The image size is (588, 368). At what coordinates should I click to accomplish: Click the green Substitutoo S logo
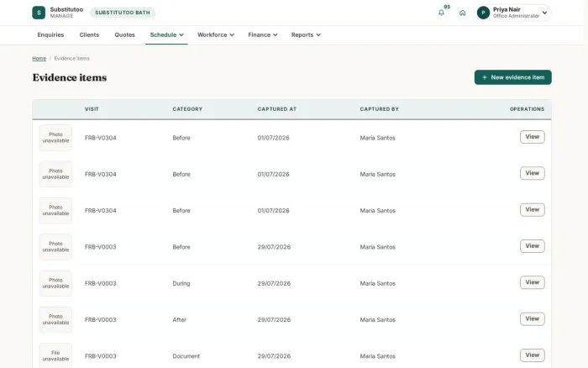[39, 13]
